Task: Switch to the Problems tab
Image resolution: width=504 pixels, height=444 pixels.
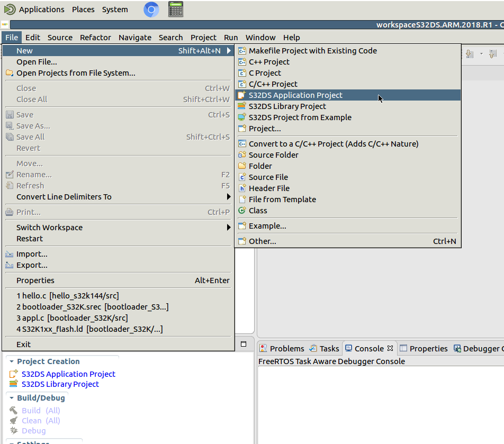Action: (282, 349)
